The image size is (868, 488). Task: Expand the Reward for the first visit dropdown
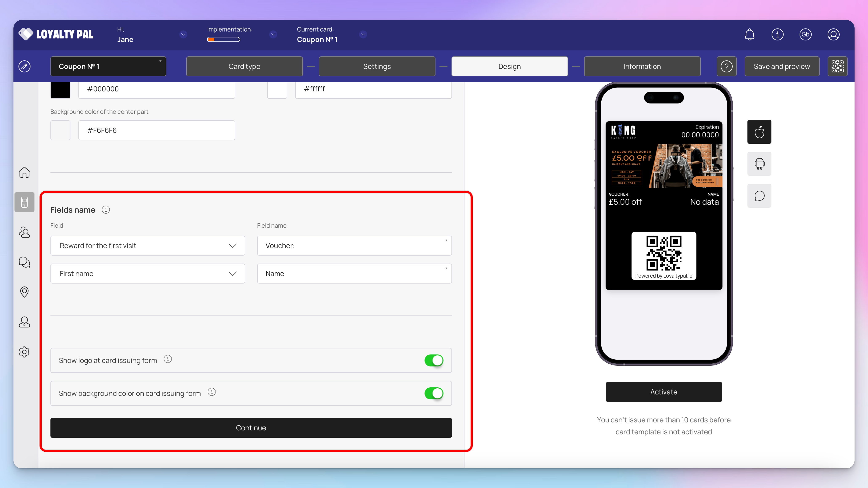coord(148,245)
